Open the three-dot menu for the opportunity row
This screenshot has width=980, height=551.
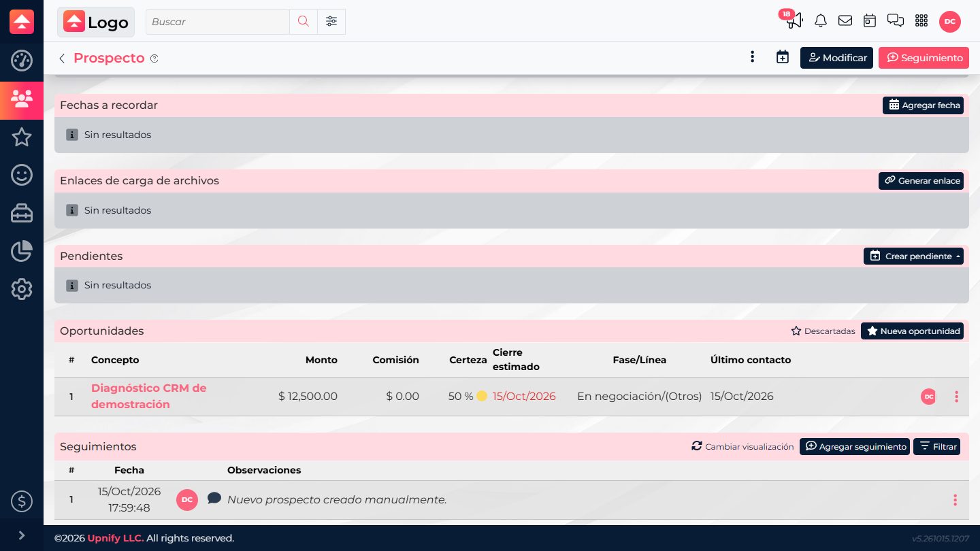coord(956,397)
